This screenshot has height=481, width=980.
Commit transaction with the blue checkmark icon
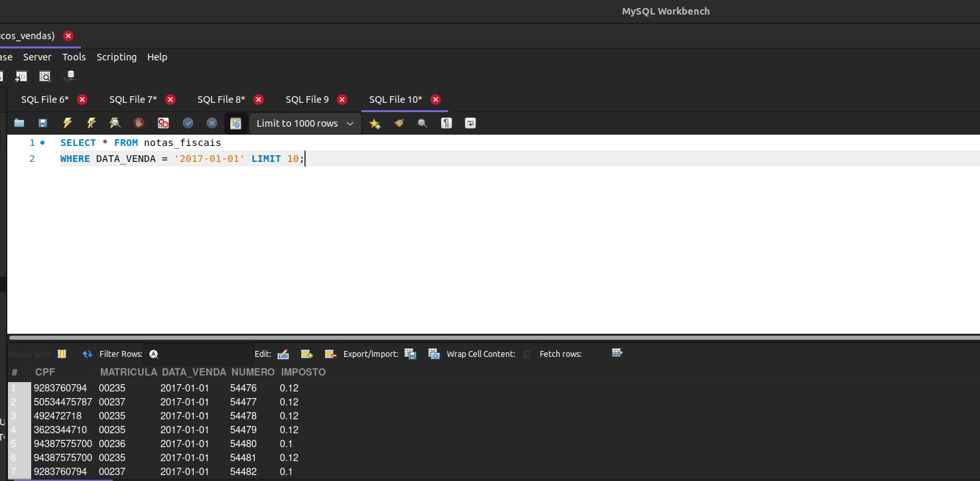(188, 123)
